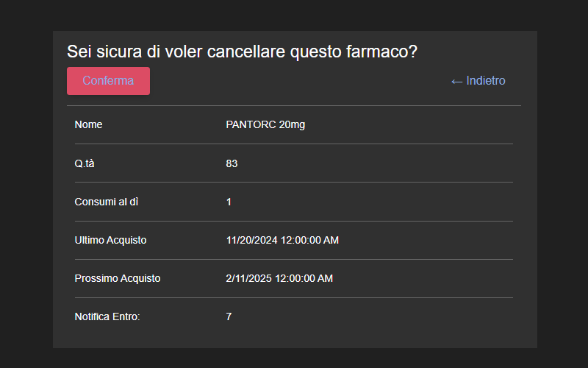The image size is (588, 368).
Task: Select the Ultimo Acquisto label
Action: [111, 241]
